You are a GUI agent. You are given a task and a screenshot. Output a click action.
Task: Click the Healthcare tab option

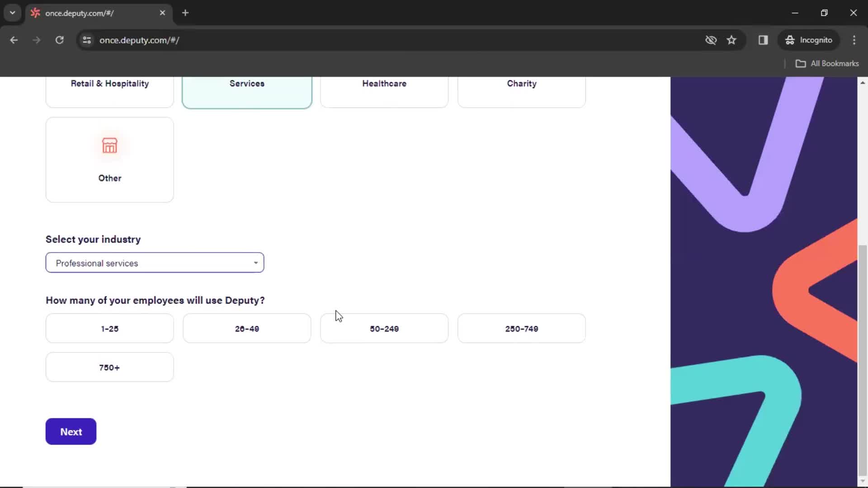click(x=385, y=84)
